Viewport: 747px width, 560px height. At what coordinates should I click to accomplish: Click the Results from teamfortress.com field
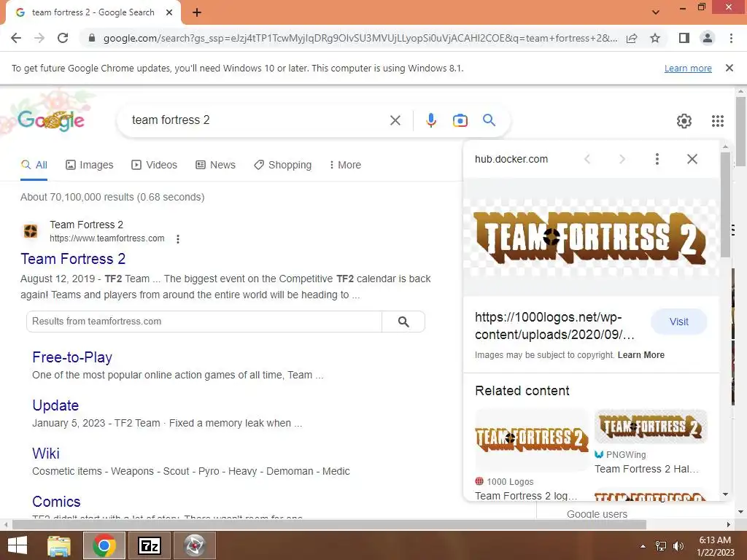(204, 322)
